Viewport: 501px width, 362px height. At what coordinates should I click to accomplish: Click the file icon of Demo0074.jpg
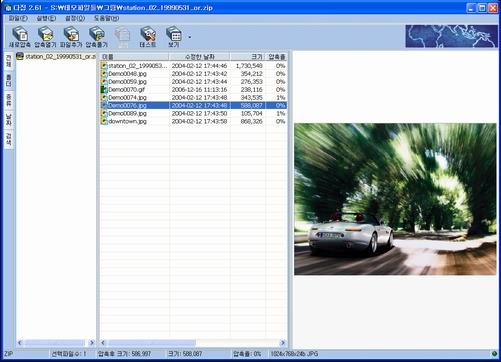[104, 98]
